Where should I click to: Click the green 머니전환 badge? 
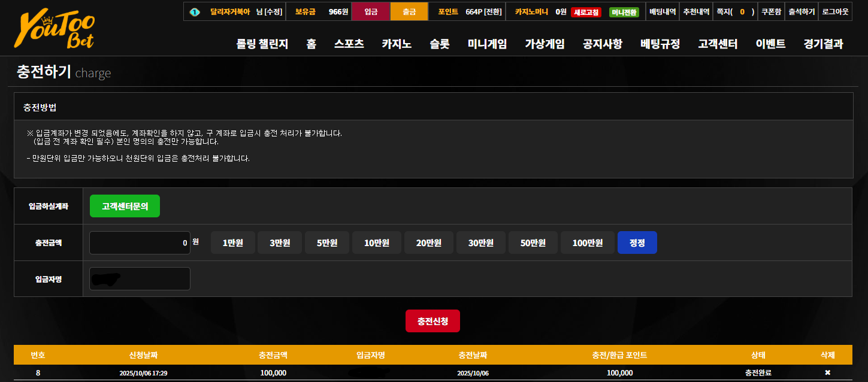[624, 12]
